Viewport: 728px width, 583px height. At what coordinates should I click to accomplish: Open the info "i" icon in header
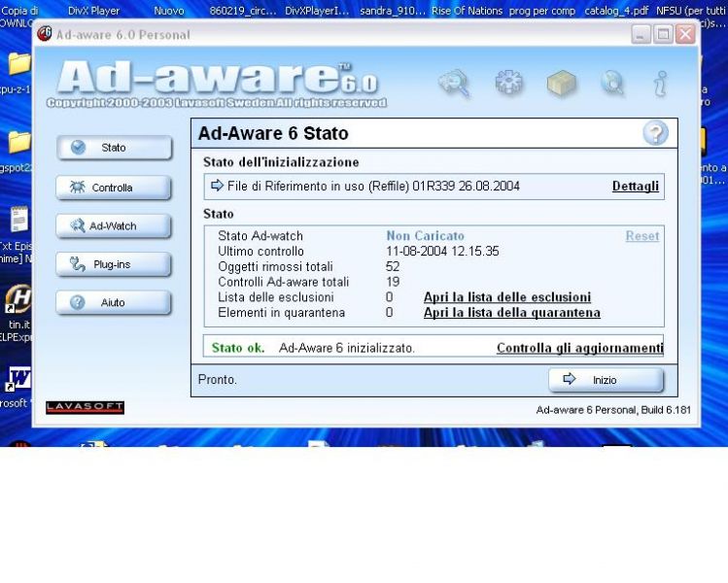[x=660, y=84]
